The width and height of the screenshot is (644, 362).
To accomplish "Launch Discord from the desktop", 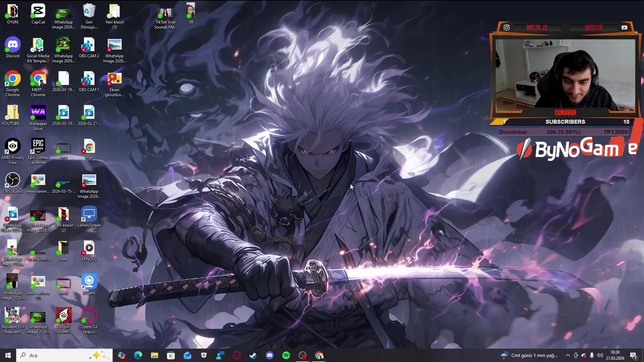I will pos(13,48).
